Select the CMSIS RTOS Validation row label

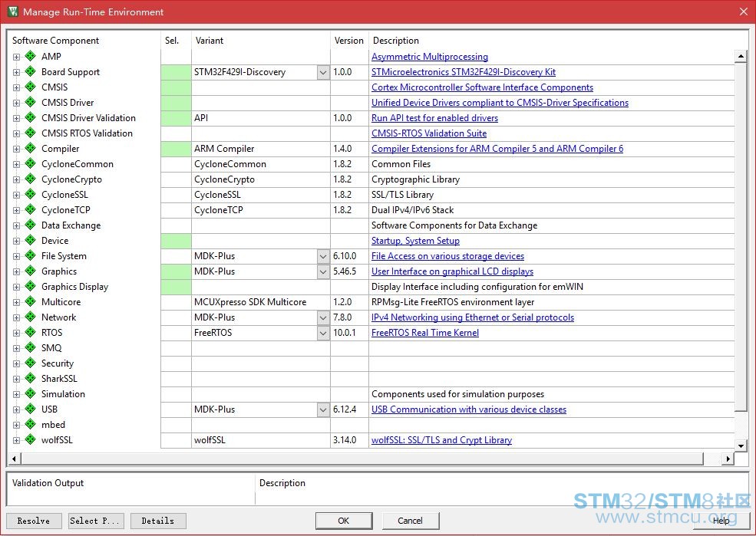pyautogui.click(x=87, y=133)
